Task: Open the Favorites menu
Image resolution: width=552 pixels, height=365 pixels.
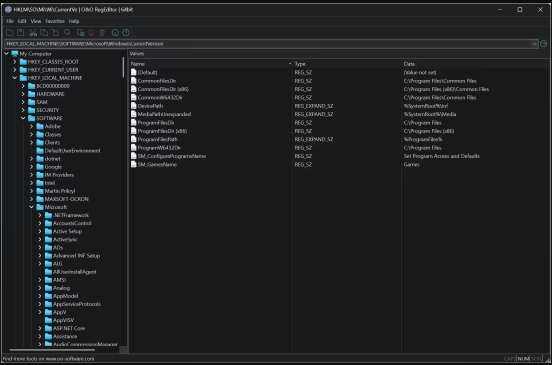Action: (55, 21)
